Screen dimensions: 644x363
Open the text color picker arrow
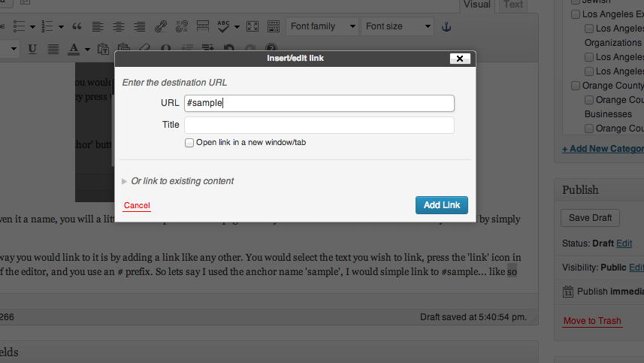(x=87, y=50)
